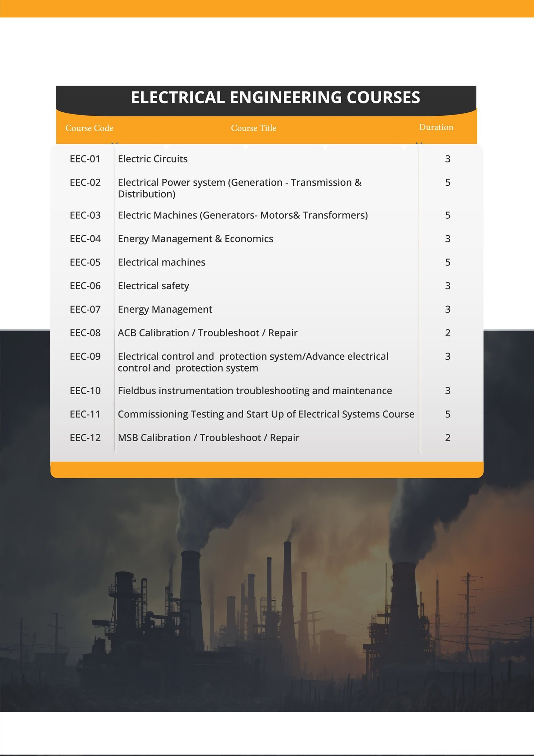Click duration value 2 for EEC-08
Image resolution: width=534 pixels, height=756 pixels.
click(448, 333)
